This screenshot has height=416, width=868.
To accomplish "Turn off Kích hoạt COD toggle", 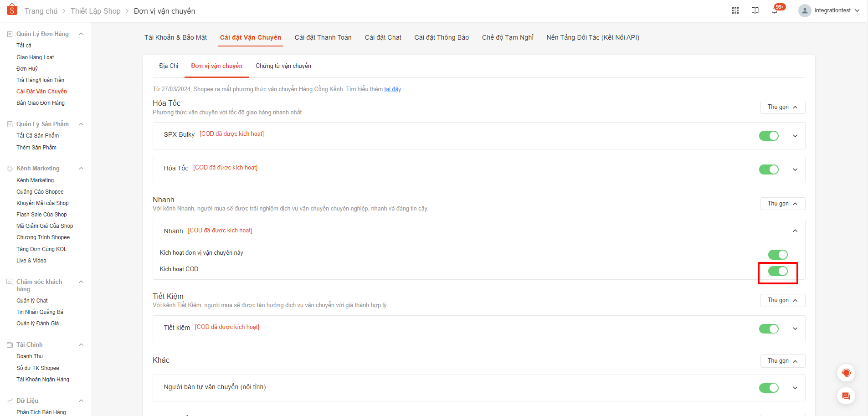I will pos(778,271).
